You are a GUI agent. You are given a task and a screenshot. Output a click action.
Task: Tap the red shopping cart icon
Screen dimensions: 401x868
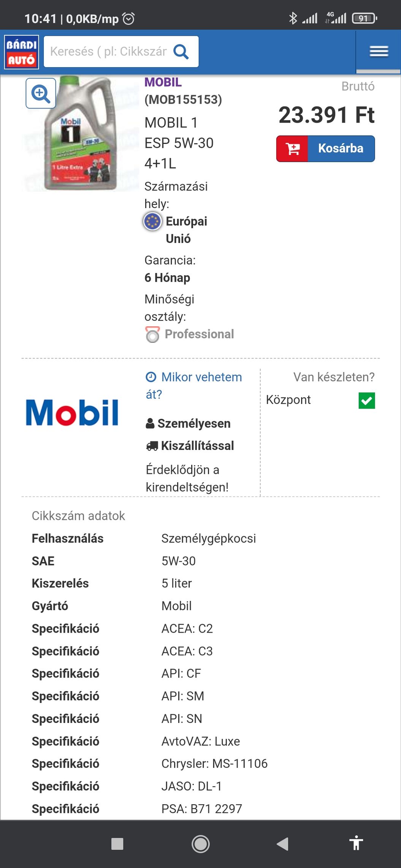(292, 149)
